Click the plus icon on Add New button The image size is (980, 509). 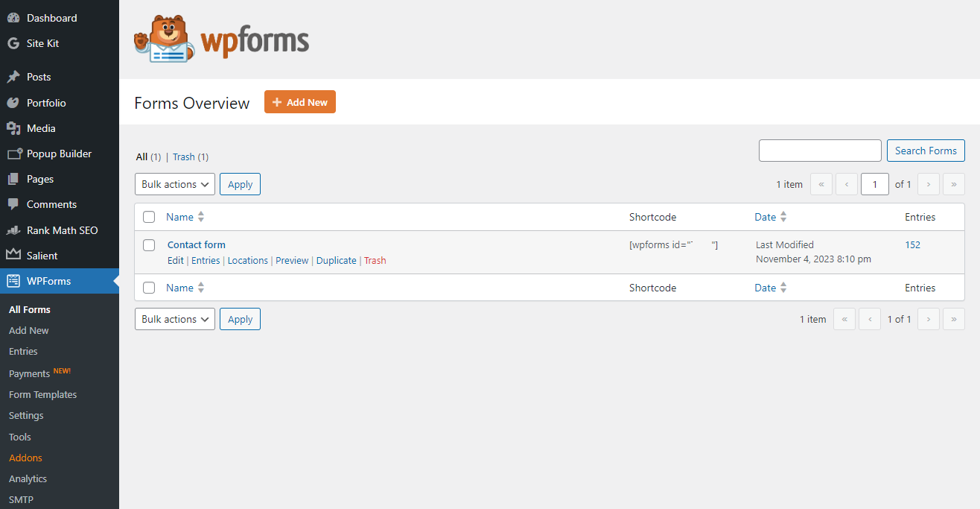277,102
